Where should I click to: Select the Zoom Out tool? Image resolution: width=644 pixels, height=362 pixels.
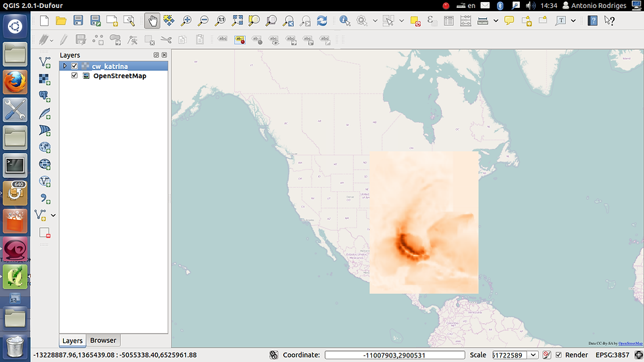point(203,20)
